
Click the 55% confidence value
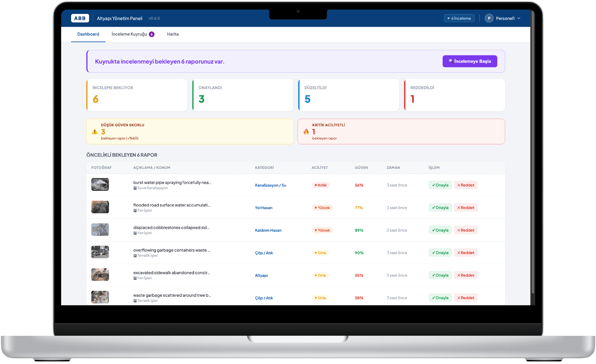coord(359,275)
